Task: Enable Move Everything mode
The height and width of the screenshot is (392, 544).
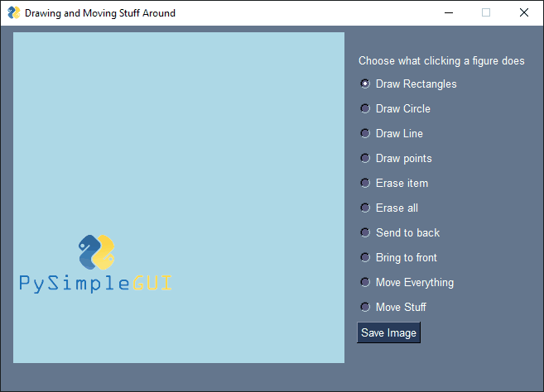Action: tap(365, 282)
